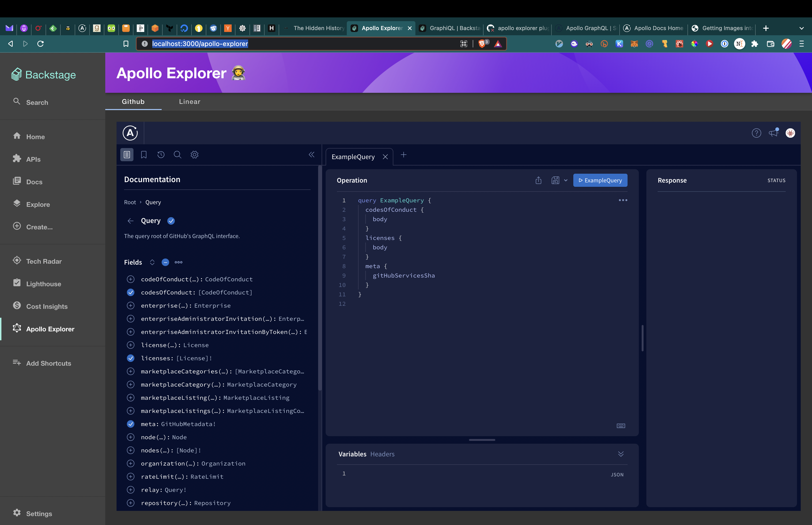Viewport: 812px width, 525px height.
Task: Open Explorer settings gear icon
Action: pyautogui.click(x=195, y=155)
